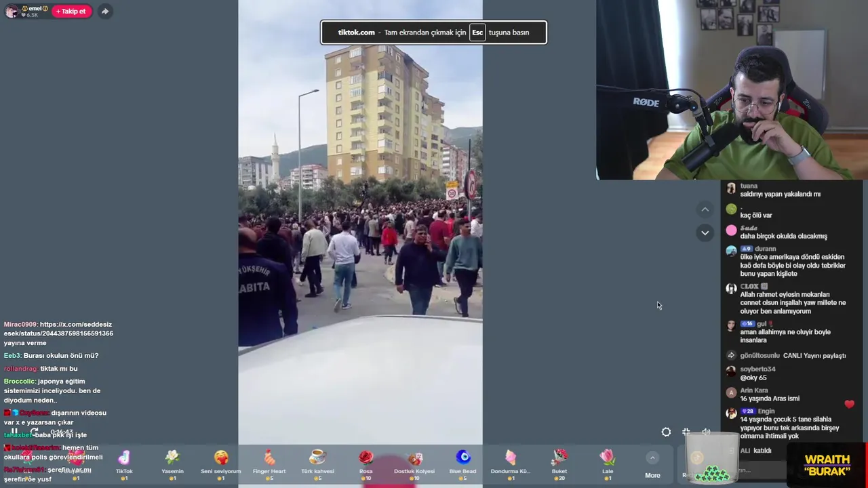Open soyberto34's avatar in chat
Viewport: 868px width, 488px height.
731,371
